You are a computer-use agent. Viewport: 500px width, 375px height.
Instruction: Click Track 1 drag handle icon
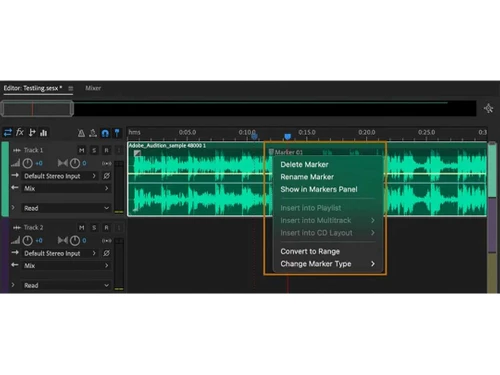[17, 151]
